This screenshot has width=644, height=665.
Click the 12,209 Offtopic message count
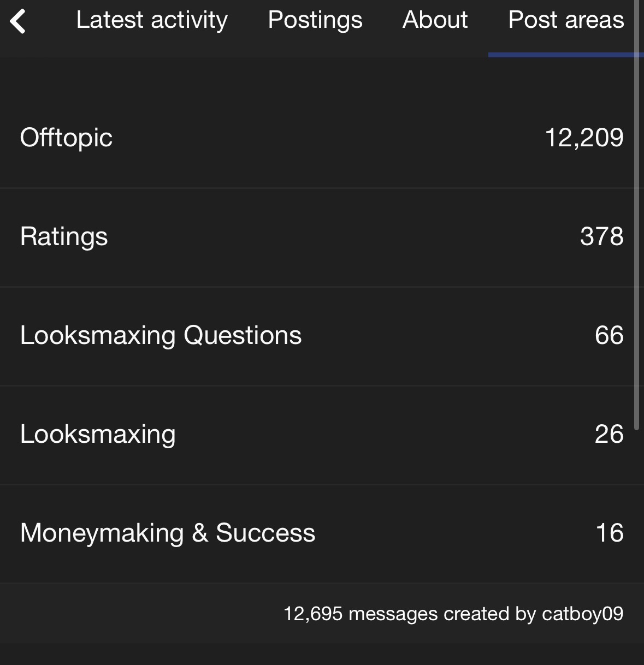point(584,138)
